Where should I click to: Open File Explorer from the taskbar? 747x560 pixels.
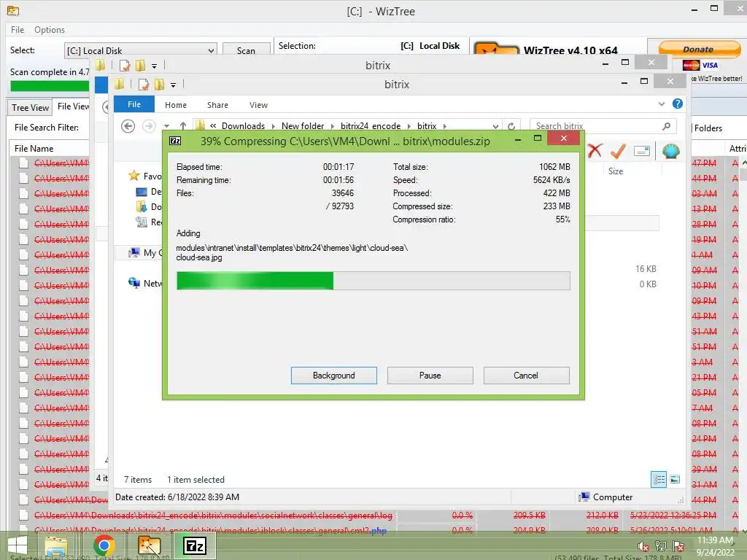(x=55, y=545)
